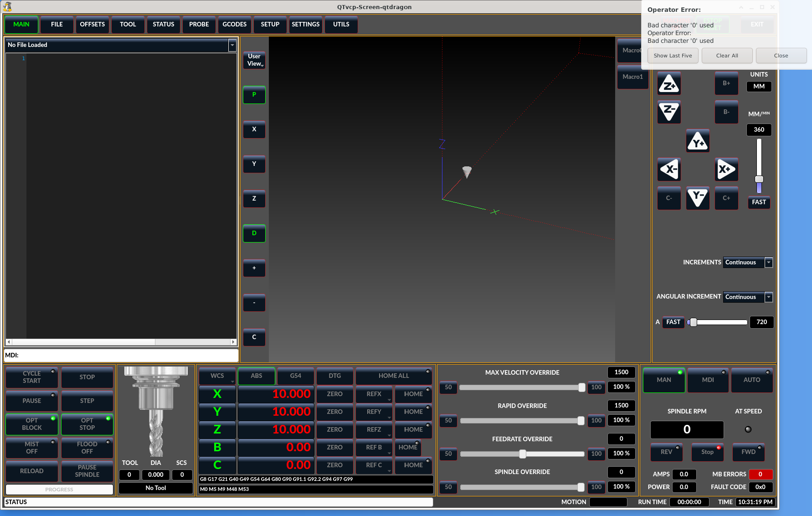812x516 pixels.
Task: Jog Z axis up with Z+ arrow
Action: pyautogui.click(x=669, y=84)
